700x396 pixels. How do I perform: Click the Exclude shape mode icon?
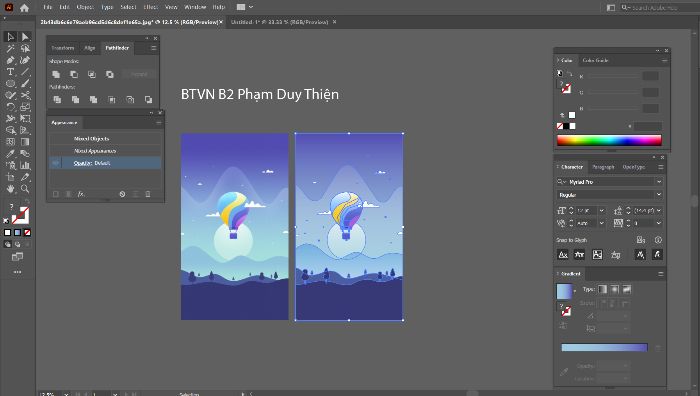tap(110, 74)
